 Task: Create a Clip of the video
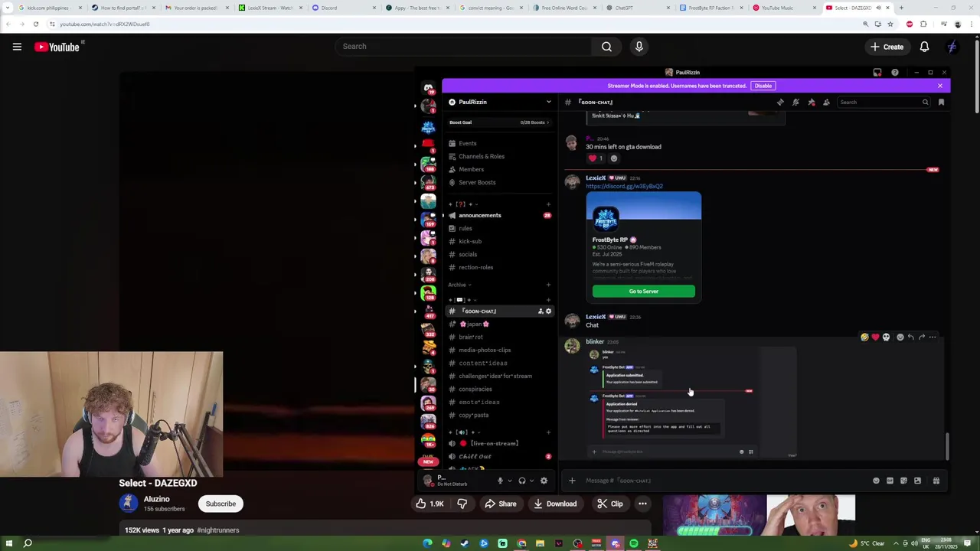click(609, 504)
